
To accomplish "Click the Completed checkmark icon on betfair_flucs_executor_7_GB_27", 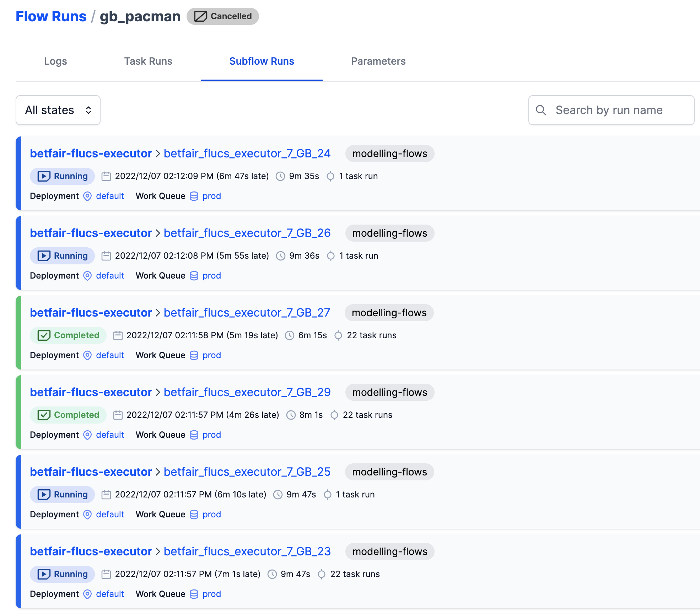I will (x=43, y=335).
